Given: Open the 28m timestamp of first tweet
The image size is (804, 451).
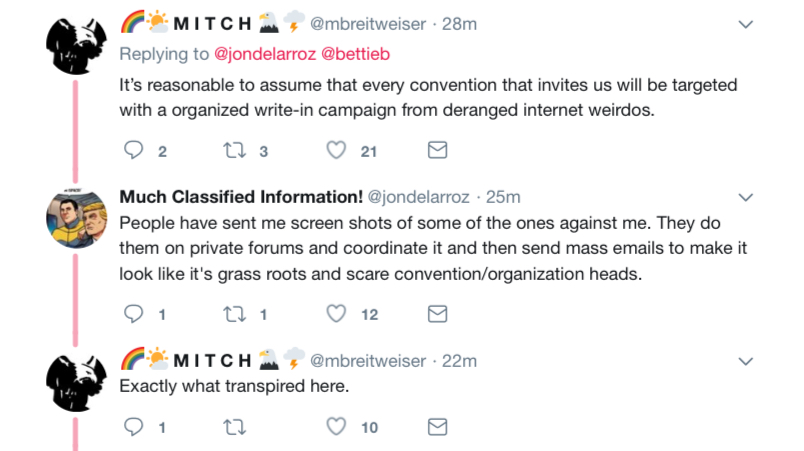Looking at the screenshot, I should [459, 24].
